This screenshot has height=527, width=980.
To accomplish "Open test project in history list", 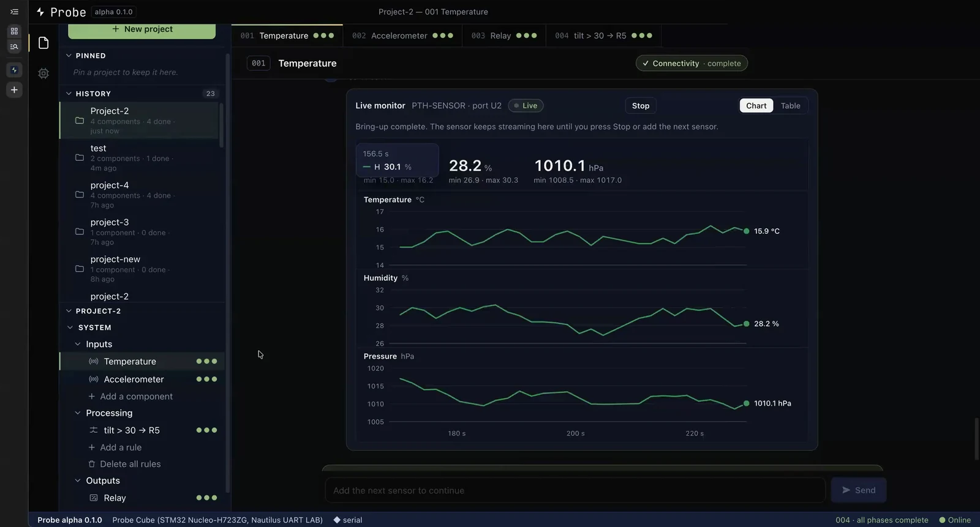I will (139, 157).
